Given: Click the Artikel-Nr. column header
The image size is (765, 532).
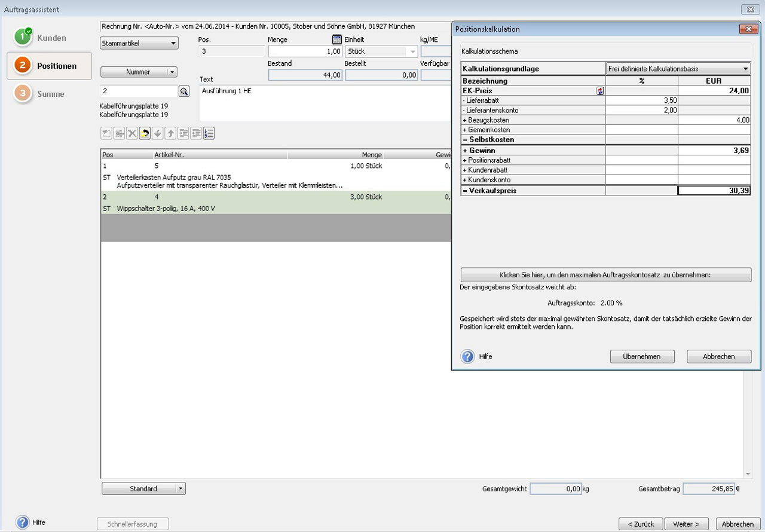Looking at the screenshot, I should pos(220,155).
